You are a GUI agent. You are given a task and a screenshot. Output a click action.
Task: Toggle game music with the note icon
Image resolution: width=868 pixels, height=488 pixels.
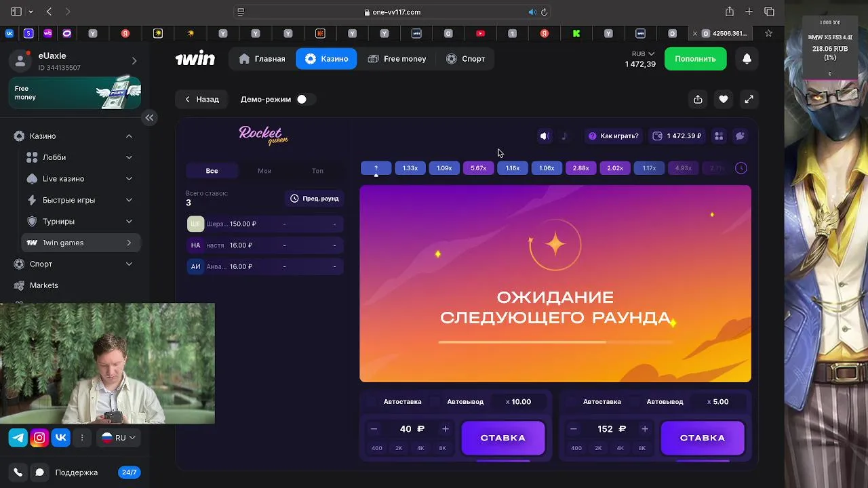click(x=564, y=136)
